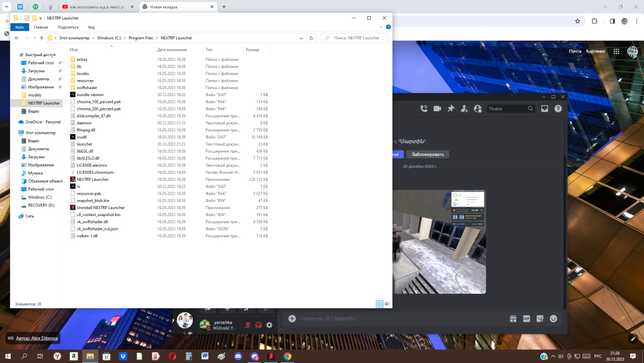Select 'Program Files' in the address breadcrumb

click(141, 38)
